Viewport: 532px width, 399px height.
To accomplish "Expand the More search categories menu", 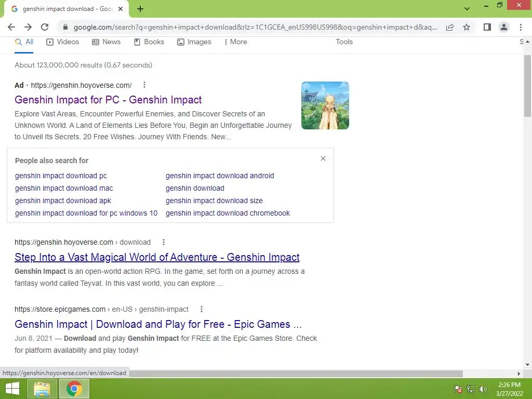I will (x=235, y=42).
